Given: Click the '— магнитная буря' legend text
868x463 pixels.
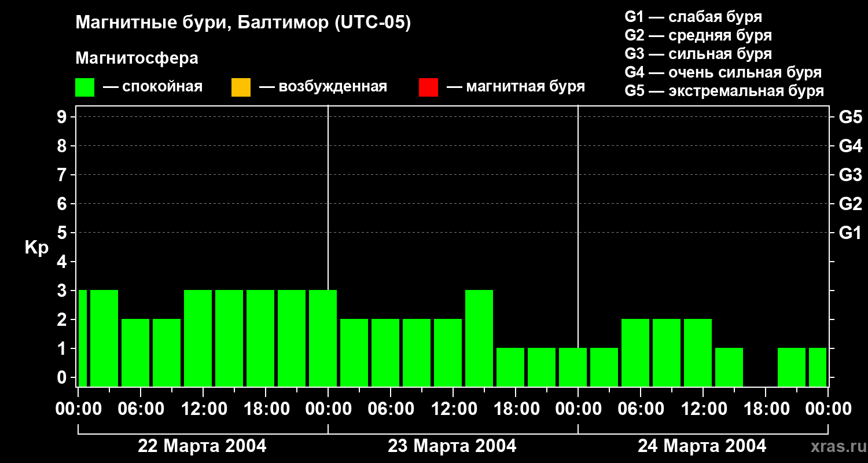Looking at the screenshot, I should tap(516, 87).
